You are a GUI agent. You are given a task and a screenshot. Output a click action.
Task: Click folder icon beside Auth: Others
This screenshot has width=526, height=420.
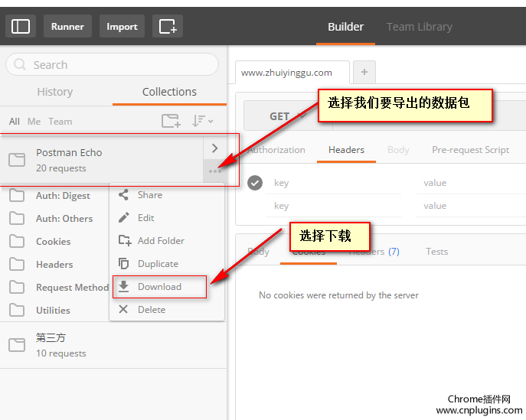(17, 219)
